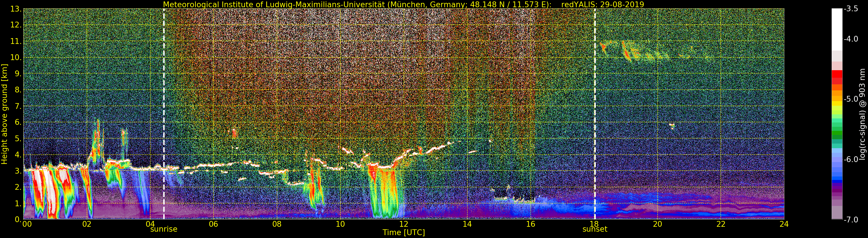This screenshot has width=868, height=238.
Task: Click the colorbar value '-4.0'
Action: point(851,39)
